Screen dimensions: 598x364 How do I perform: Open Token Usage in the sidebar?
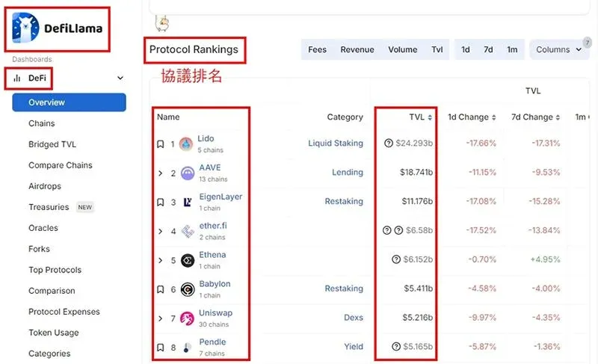[x=53, y=333]
